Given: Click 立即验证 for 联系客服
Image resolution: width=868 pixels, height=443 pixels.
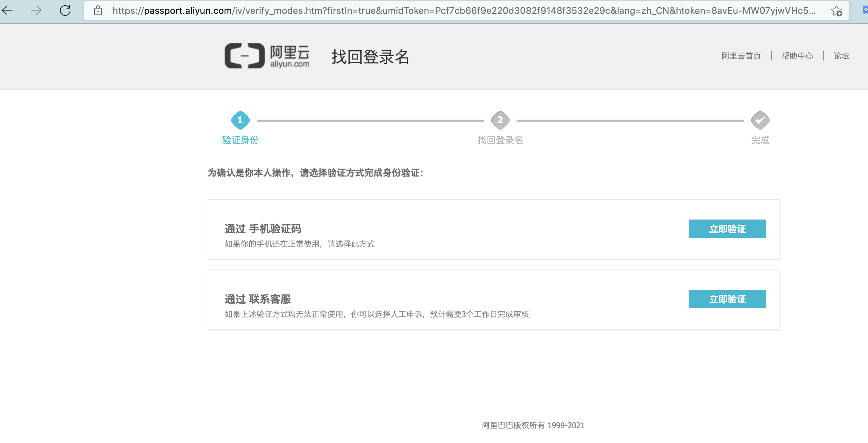Looking at the screenshot, I should pos(727,299).
